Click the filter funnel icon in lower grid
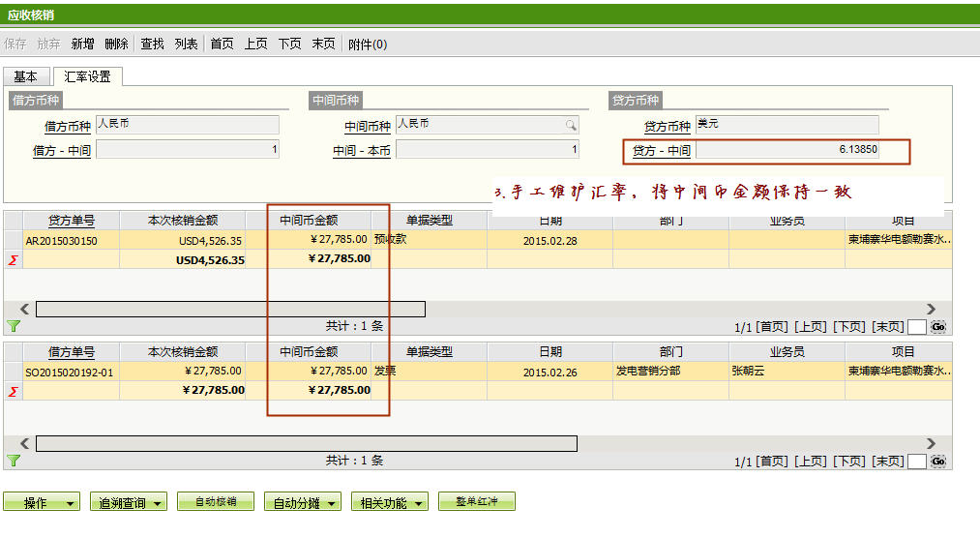980x537 pixels. pyautogui.click(x=14, y=461)
